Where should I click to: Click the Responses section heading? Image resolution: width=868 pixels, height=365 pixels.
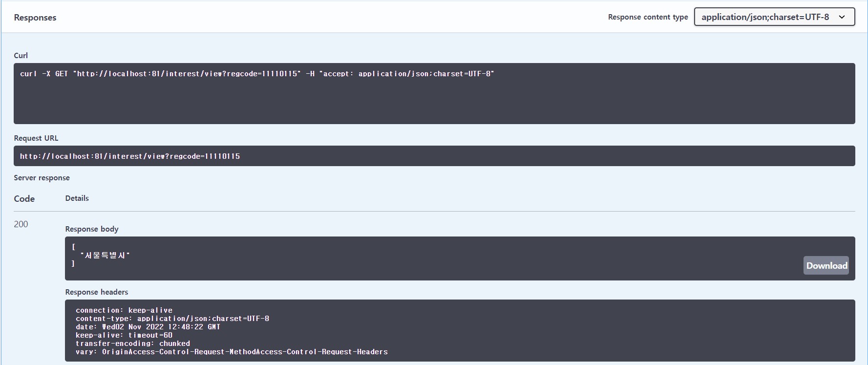pyautogui.click(x=35, y=18)
